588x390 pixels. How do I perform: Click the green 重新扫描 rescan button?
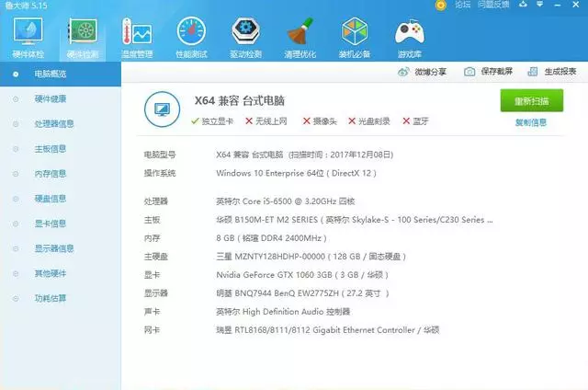pyautogui.click(x=532, y=100)
